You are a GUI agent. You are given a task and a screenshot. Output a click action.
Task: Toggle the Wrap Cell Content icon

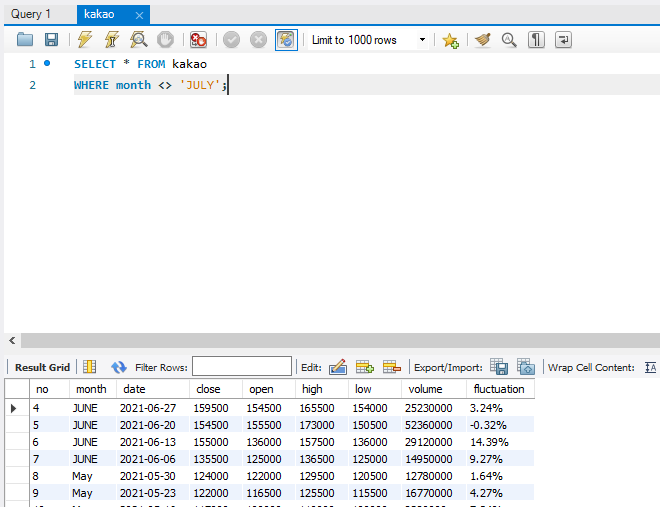point(650,367)
